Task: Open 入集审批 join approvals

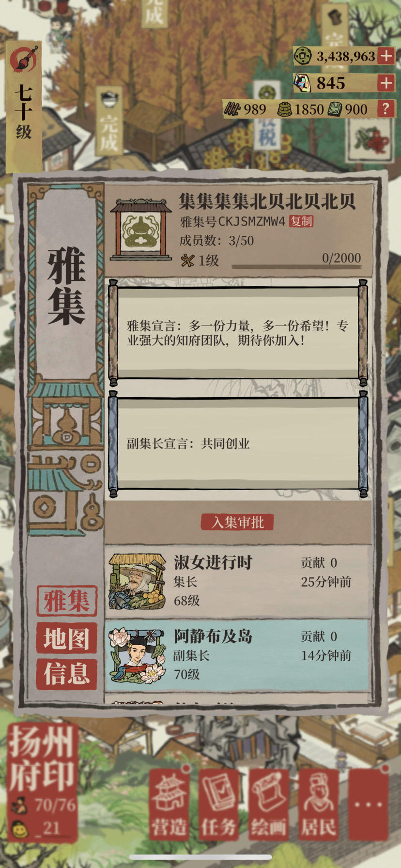Action: [237, 522]
